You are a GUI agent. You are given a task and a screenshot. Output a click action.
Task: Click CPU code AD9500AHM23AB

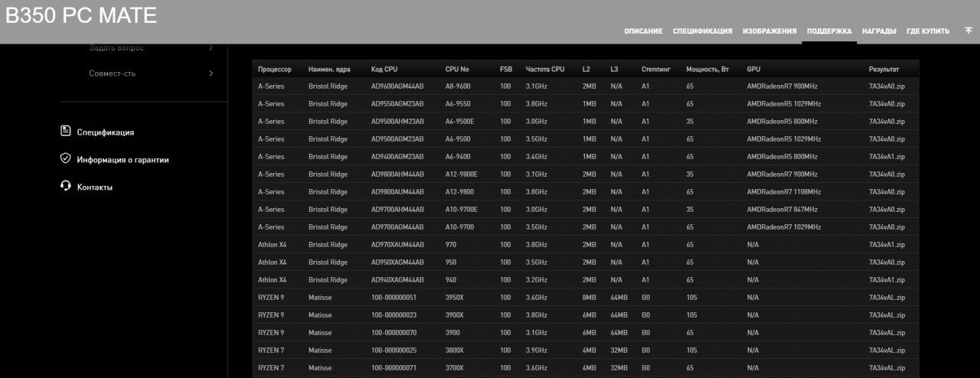(x=397, y=122)
